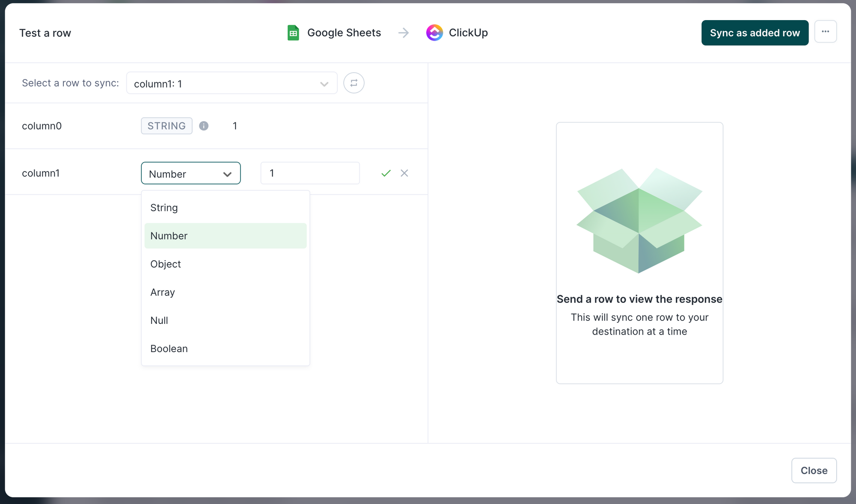The height and width of the screenshot is (504, 856).
Task: Click the Close button
Action: tap(814, 471)
